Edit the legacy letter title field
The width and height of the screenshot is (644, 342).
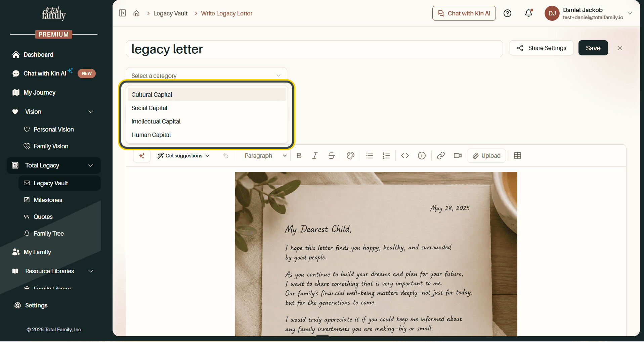(x=314, y=49)
